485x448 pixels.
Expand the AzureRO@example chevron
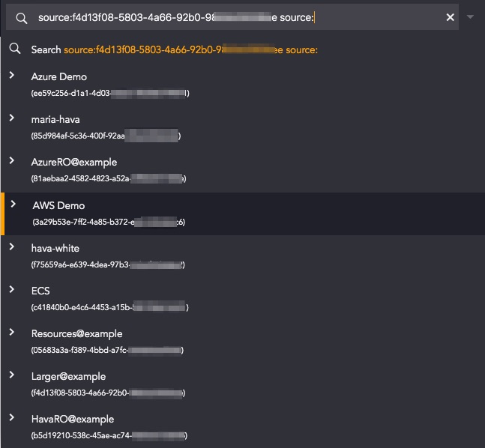pos(12,160)
